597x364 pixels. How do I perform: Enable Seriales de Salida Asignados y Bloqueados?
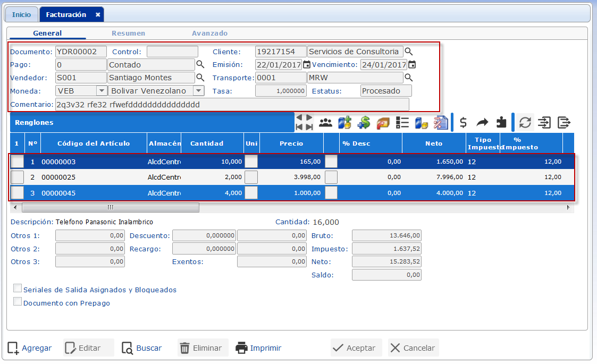click(18, 289)
